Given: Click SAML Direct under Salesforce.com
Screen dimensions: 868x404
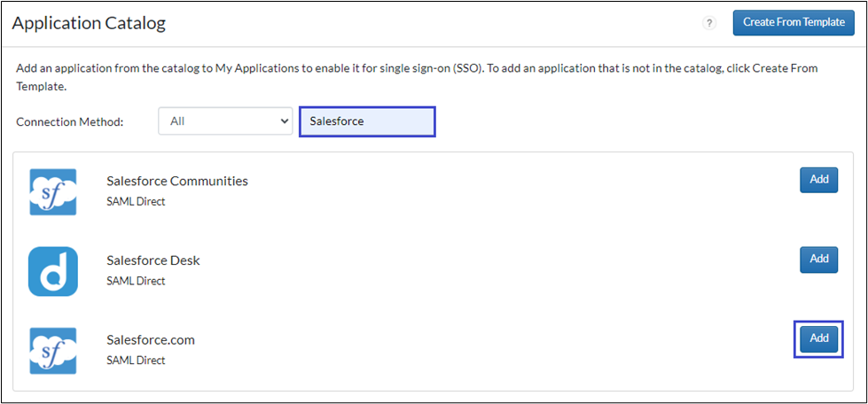Looking at the screenshot, I should 136,361.
